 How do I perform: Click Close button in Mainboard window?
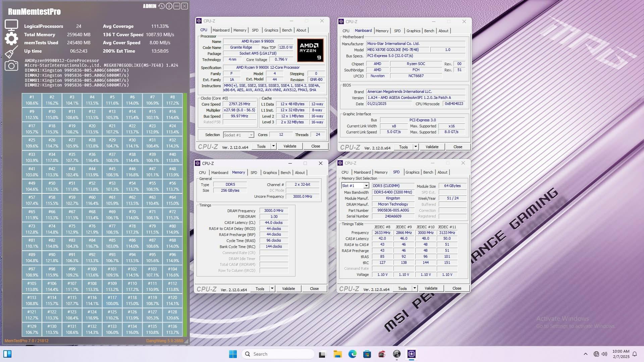tap(458, 147)
